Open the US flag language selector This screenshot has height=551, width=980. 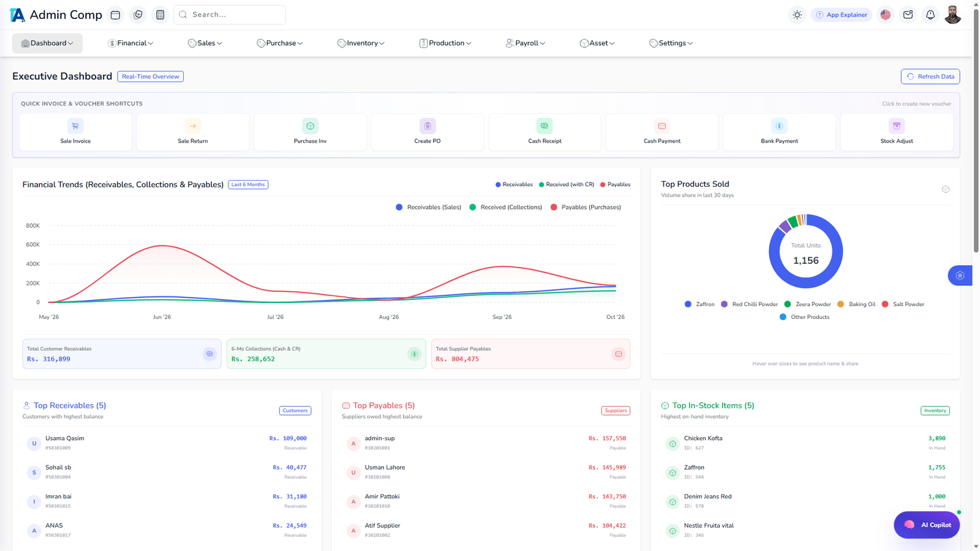click(885, 15)
